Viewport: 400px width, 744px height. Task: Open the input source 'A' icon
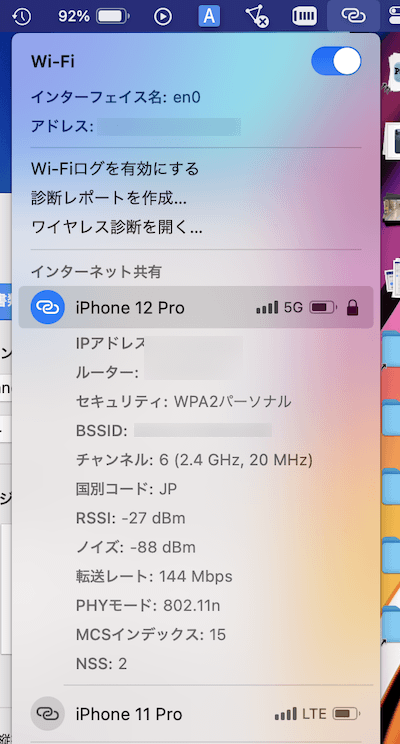point(209,17)
